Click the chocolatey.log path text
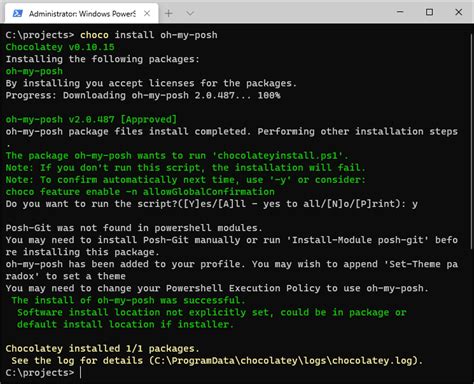This screenshot has width=474, height=384. [x=283, y=361]
